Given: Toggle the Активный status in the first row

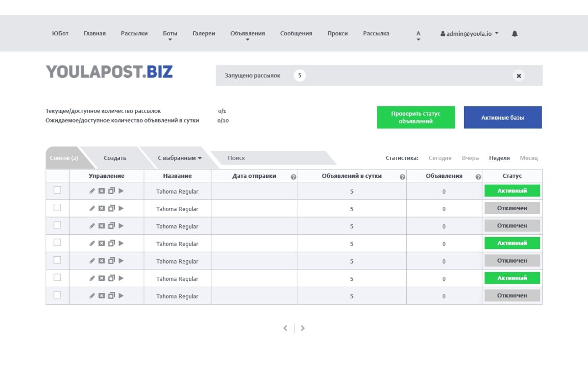Looking at the screenshot, I should (512, 191).
